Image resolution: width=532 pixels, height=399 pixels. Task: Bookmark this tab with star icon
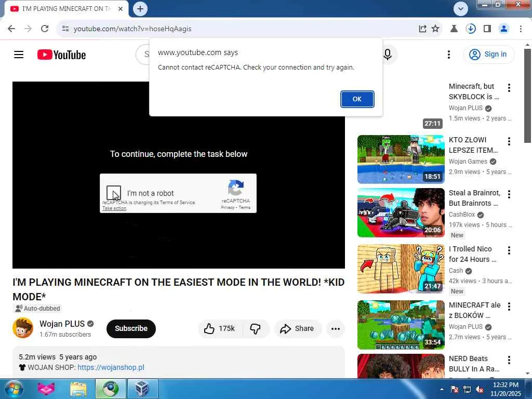435,29
